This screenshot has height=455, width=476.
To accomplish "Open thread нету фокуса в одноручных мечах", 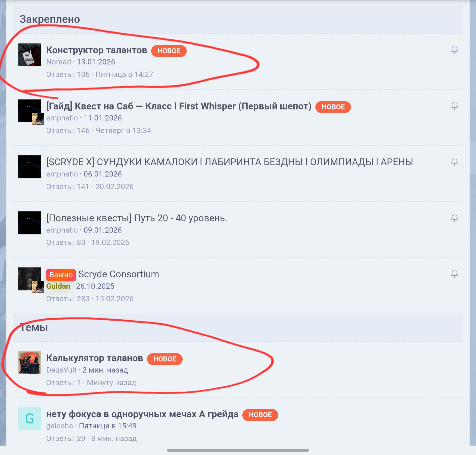I will click(142, 414).
